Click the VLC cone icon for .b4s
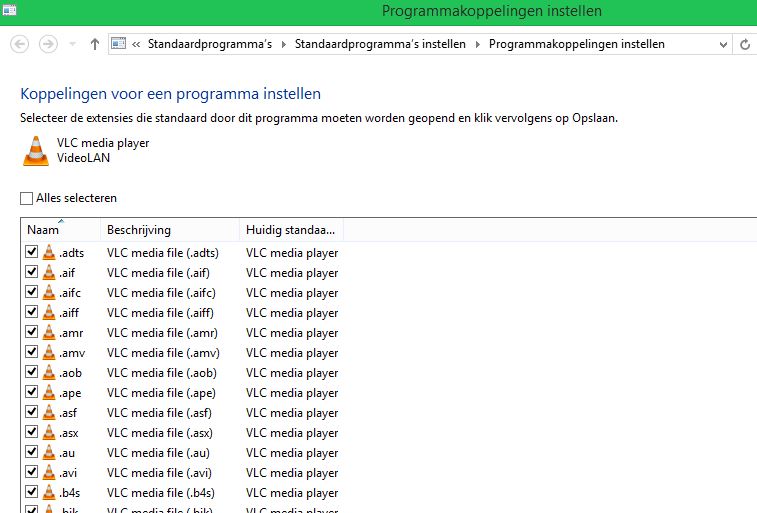This screenshot has width=757, height=513. click(49, 493)
